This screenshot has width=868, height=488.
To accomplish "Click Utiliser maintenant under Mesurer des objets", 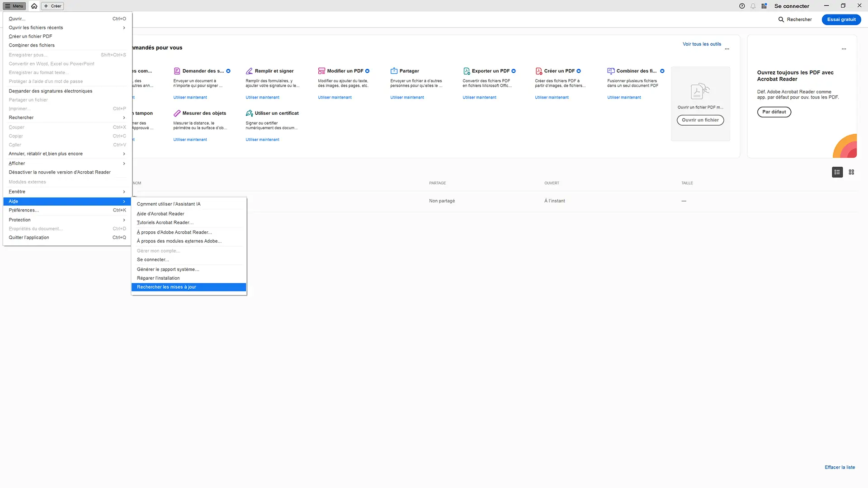I will point(190,140).
